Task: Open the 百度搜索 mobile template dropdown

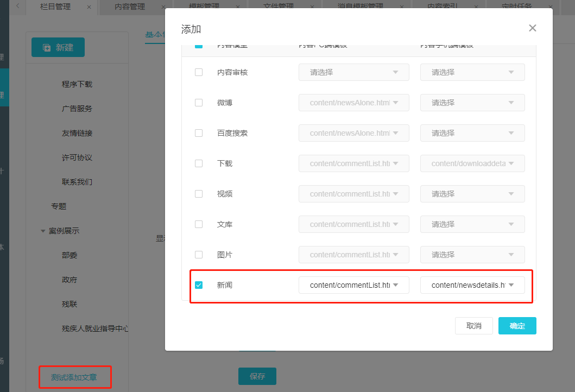Action: [472, 133]
